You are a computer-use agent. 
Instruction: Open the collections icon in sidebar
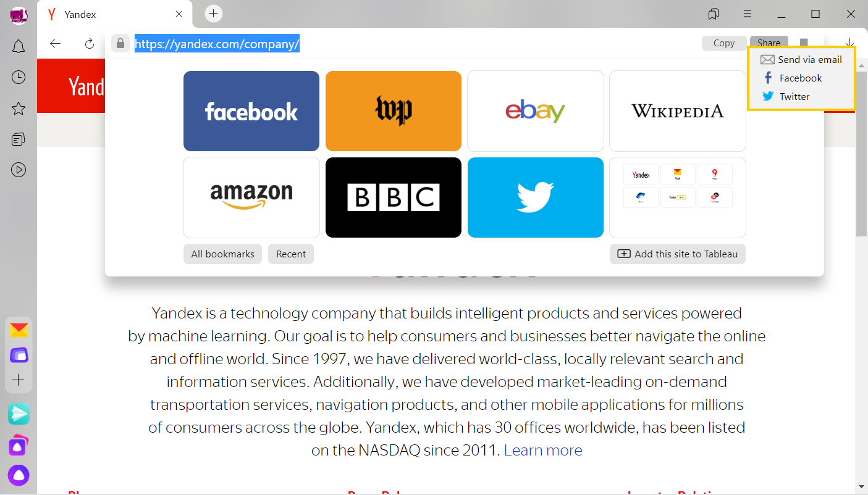click(19, 139)
